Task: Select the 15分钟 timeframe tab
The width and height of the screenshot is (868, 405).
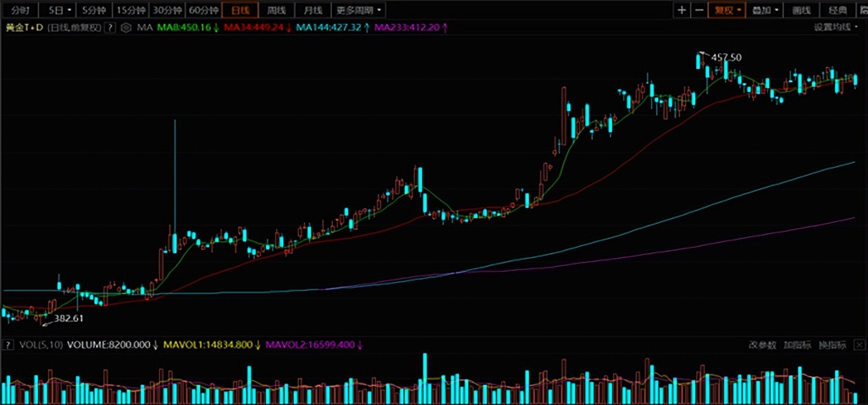Action: coord(131,10)
